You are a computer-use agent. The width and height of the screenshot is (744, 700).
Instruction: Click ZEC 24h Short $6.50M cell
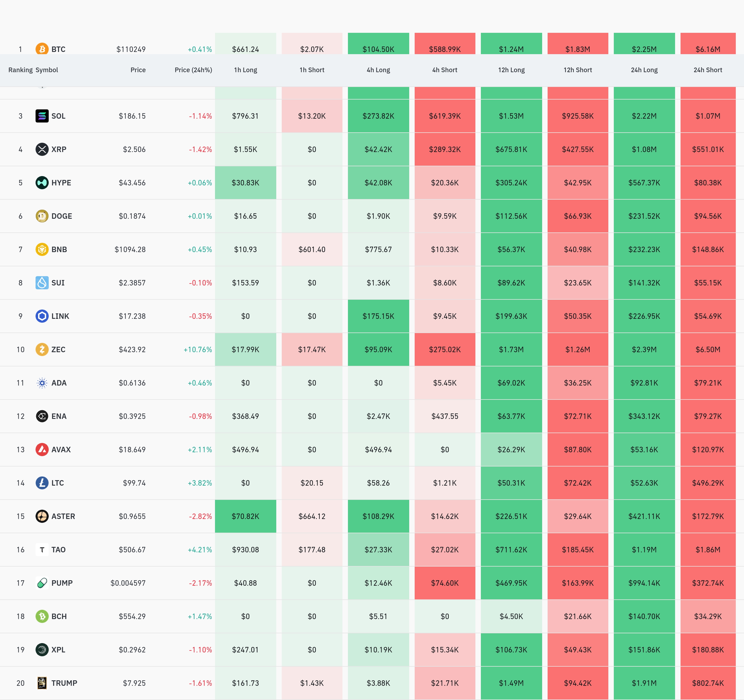pos(708,349)
